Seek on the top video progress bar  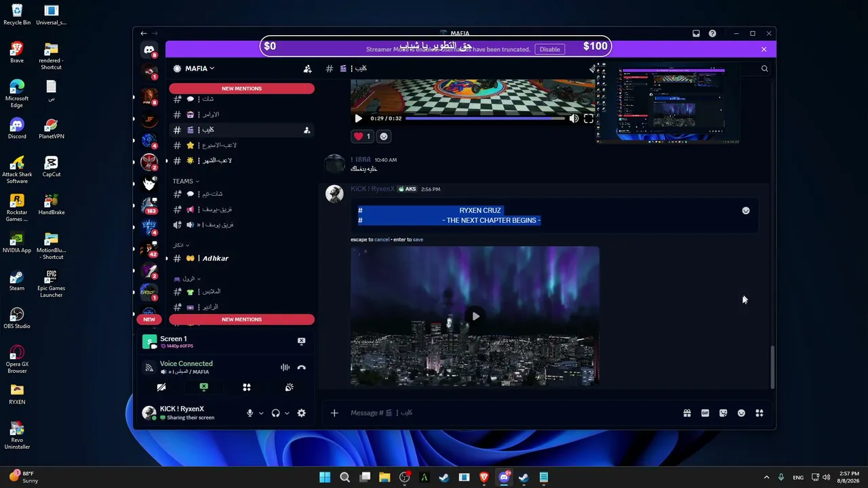tap(485, 119)
